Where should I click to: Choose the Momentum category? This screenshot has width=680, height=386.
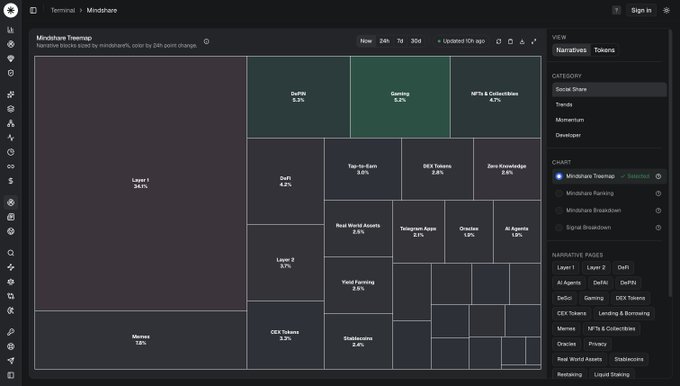pyautogui.click(x=609, y=120)
